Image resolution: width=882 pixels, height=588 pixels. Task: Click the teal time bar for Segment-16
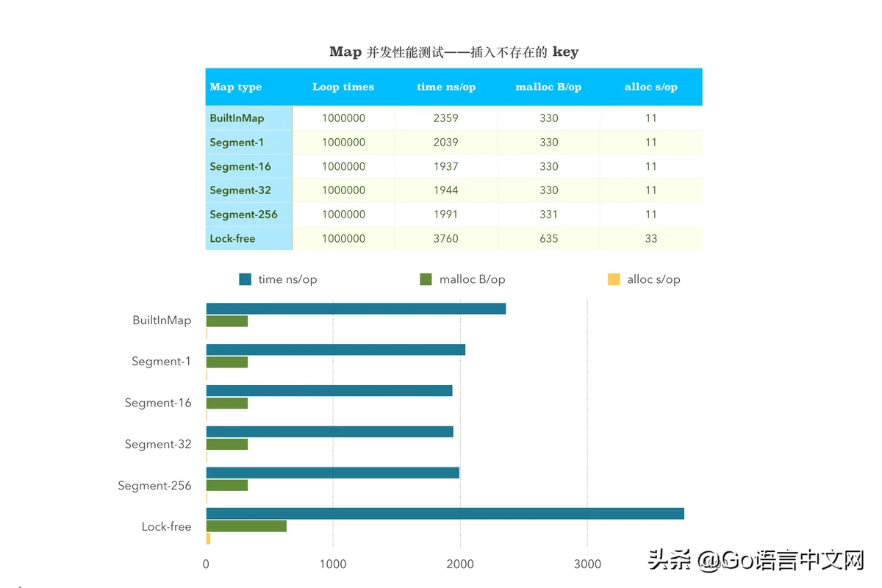tap(329, 391)
